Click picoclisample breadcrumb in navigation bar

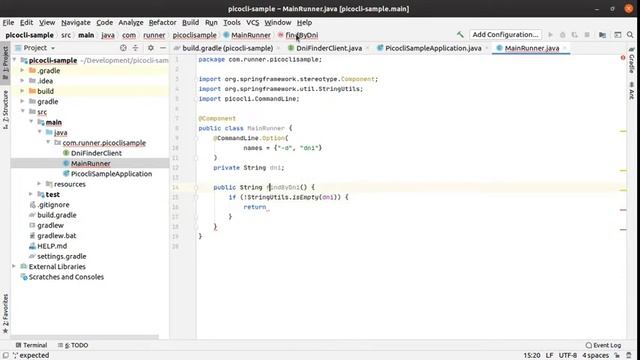point(194,35)
